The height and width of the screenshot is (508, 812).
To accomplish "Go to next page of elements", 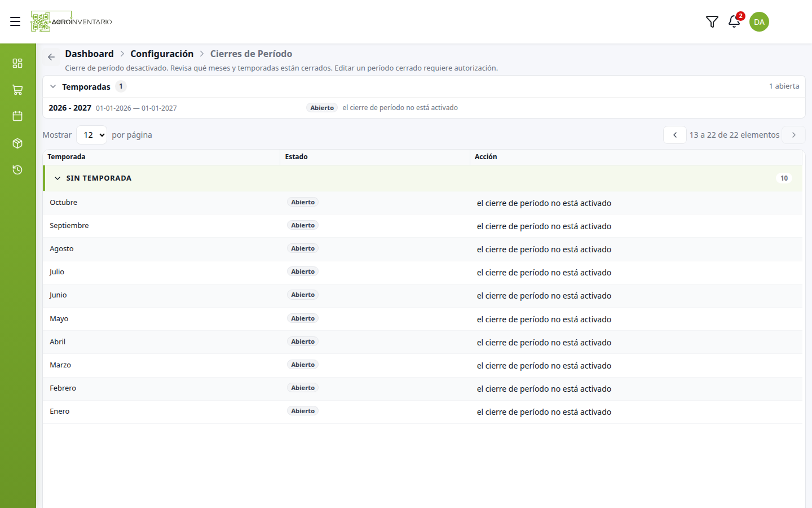I will click(x=793, y=135).
